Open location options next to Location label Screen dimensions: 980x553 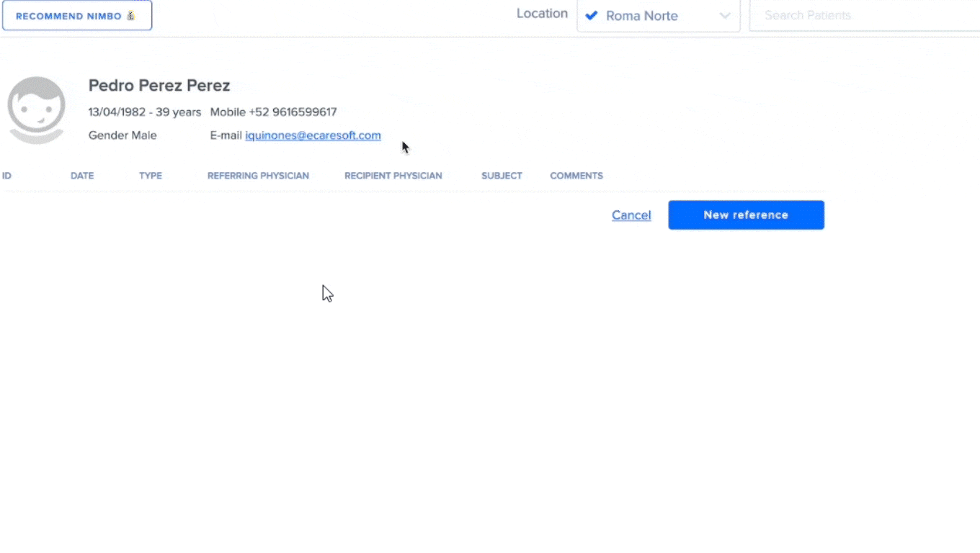pyautogui.click(x=658, y=15)
